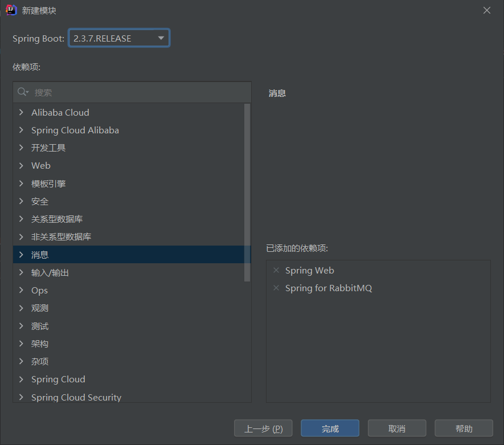Expand the 观测 category
Image resolution: width=504 pixels, height=445 pixels.
pos(21,308)
